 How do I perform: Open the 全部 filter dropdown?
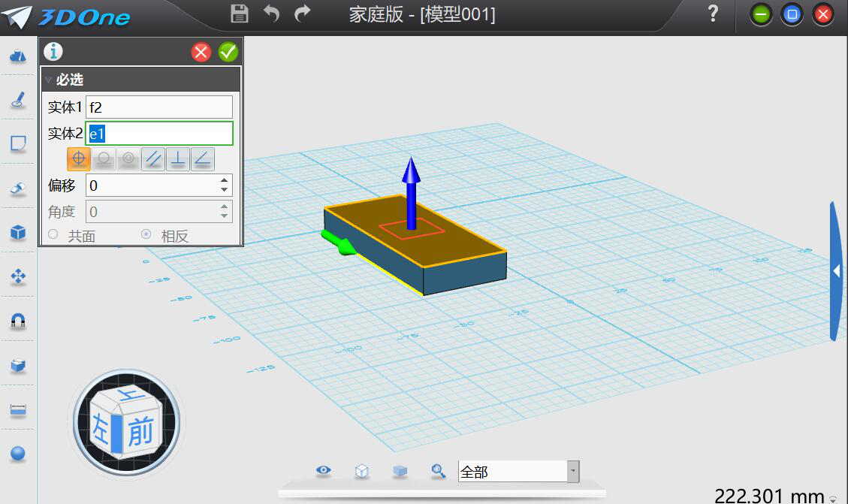tap(573, 472)
